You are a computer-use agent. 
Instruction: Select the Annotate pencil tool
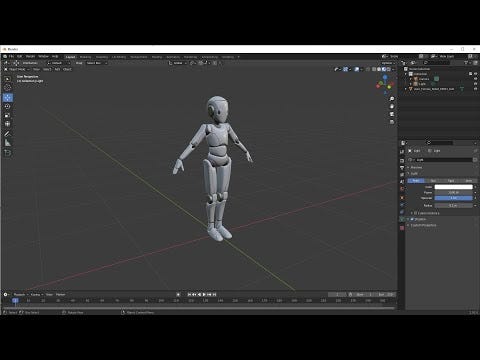[x=8, y=134]
